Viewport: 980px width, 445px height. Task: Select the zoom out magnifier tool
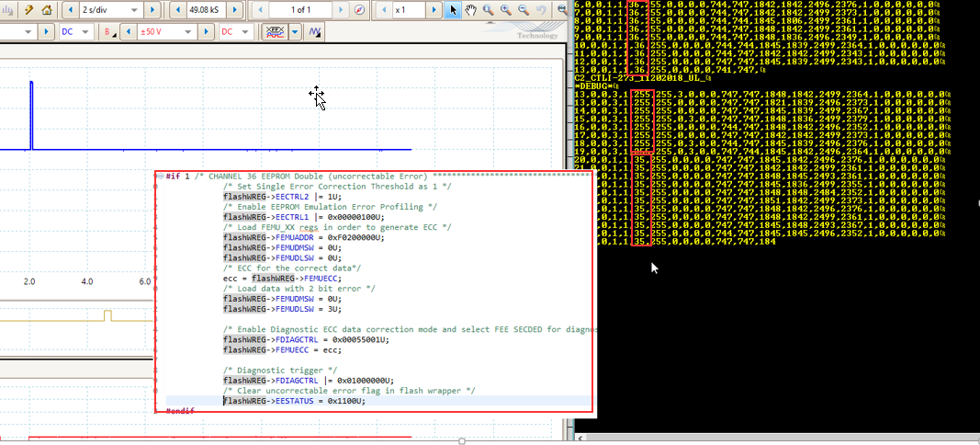click(x=524, y=9)
